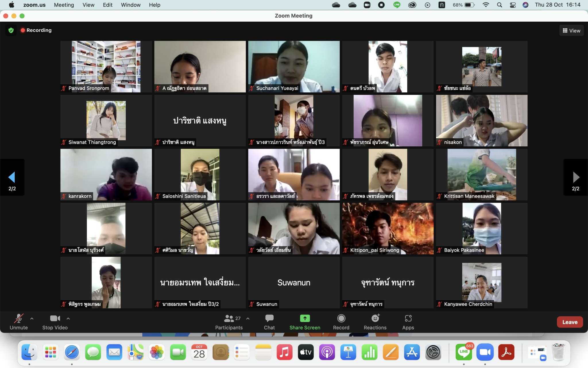Open the Reactions menu icon
This screenshot has width=588, height=368.
375,319
